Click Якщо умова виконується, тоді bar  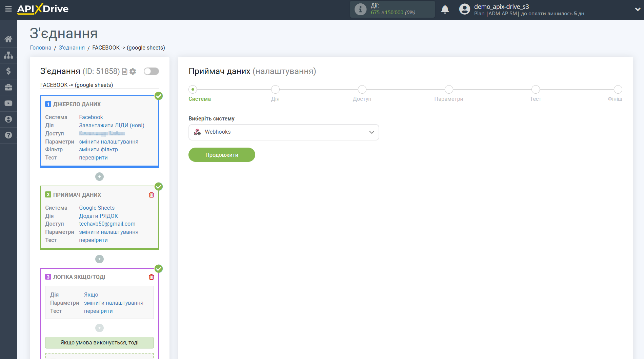pyautogui.click(x=99, y=343)
